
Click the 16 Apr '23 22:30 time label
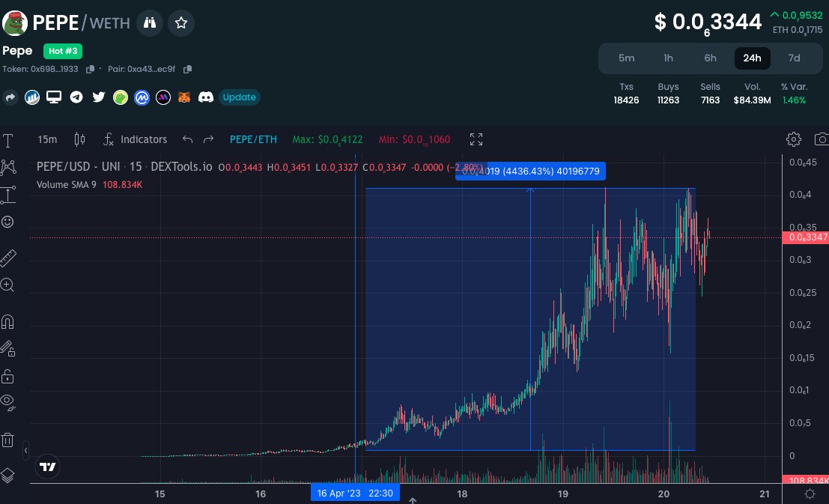point(355,494)
